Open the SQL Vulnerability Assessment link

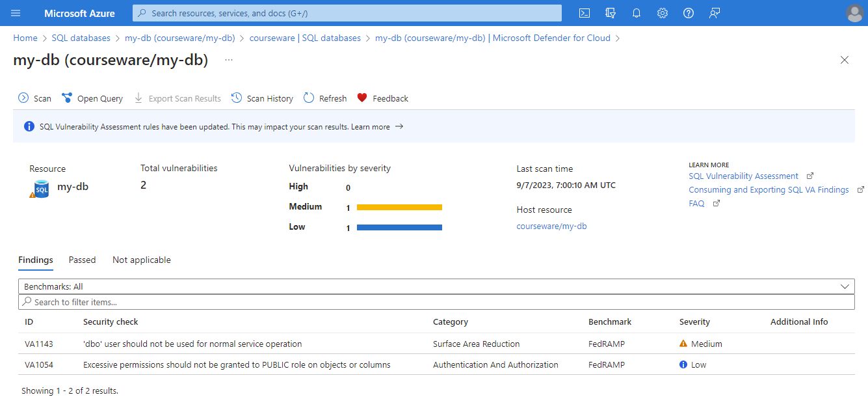743,176
